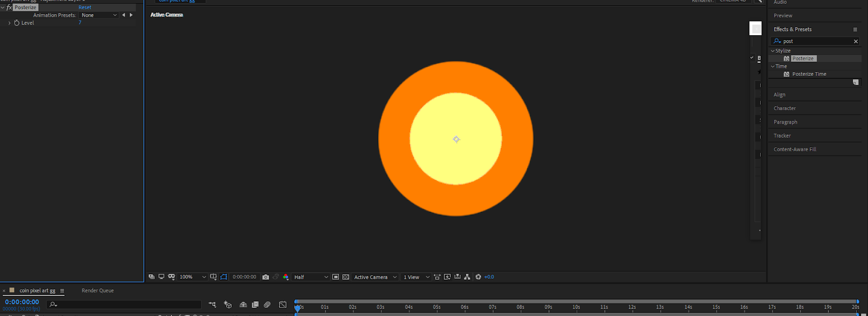Image resolution: width=868 pixels, height=316 pixels.
Task: Open the magnification ratio 100% dropdown
Action: 193,277
